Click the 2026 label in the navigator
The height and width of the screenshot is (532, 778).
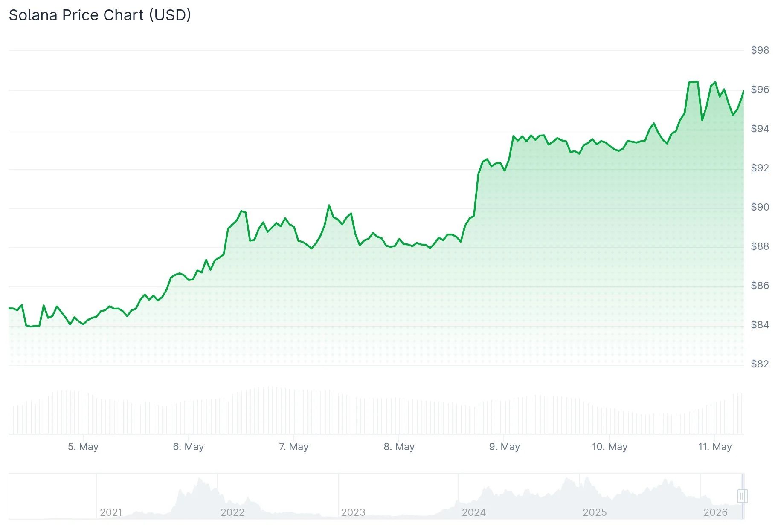pos(715,512)
